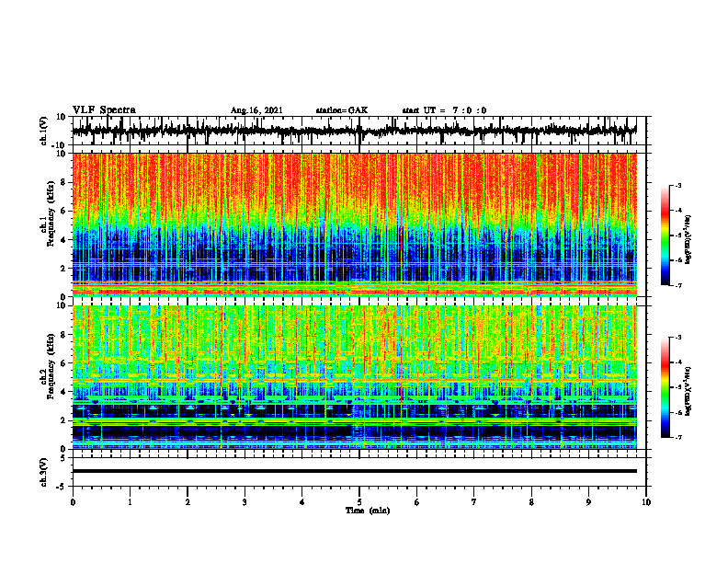Click the '8' tick on the time axis

[531, 502]
